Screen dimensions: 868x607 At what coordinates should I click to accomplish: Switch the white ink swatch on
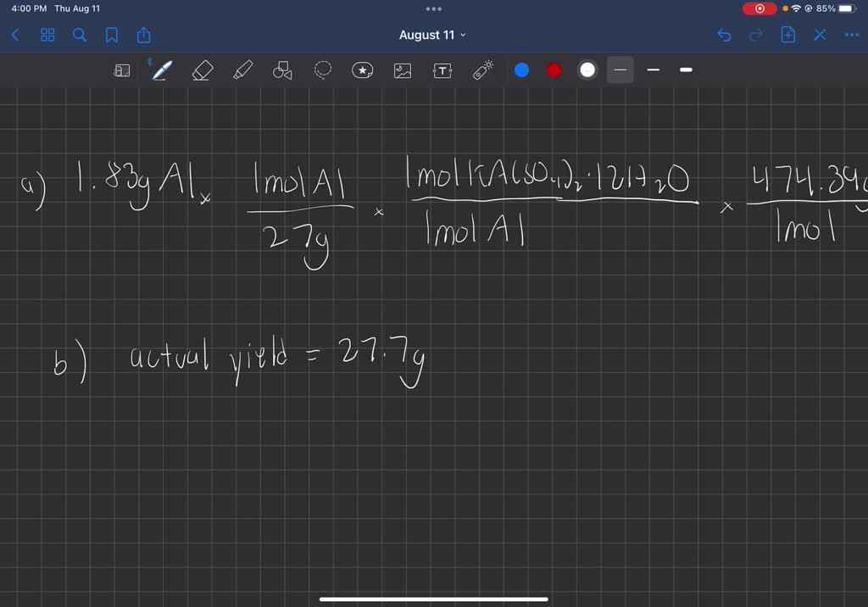tap(587, 70)
